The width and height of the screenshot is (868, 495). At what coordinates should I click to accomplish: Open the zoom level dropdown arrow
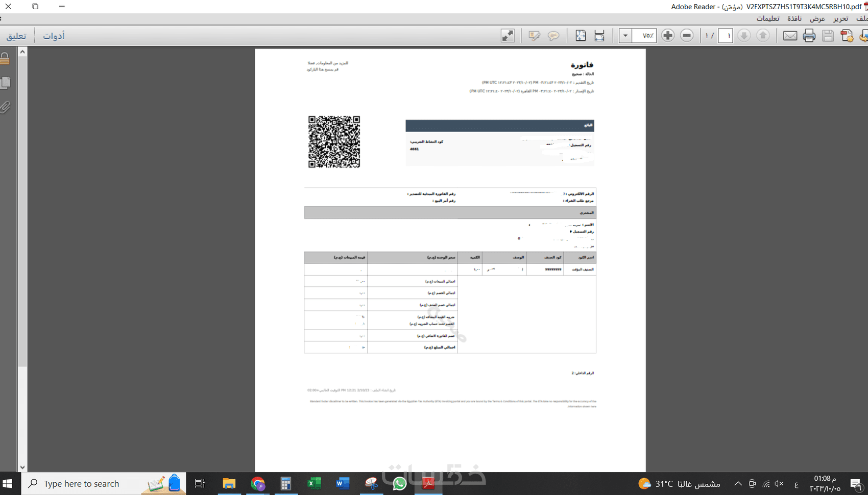625,36
